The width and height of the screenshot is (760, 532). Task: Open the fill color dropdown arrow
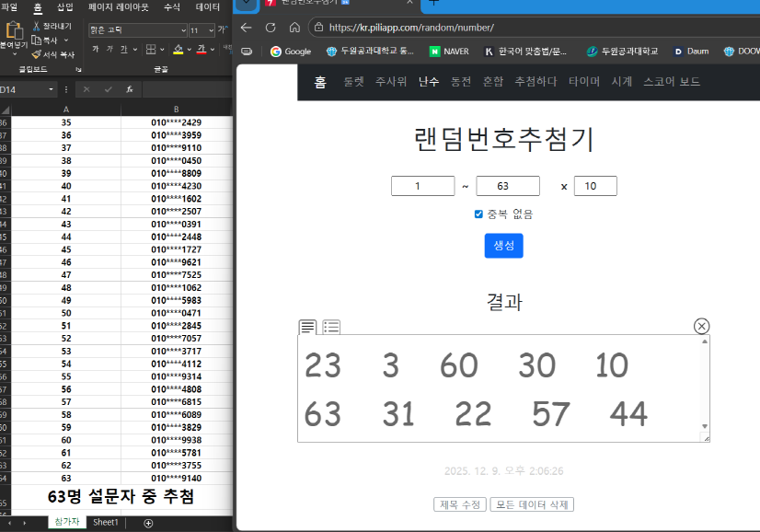tap(188, 50)
